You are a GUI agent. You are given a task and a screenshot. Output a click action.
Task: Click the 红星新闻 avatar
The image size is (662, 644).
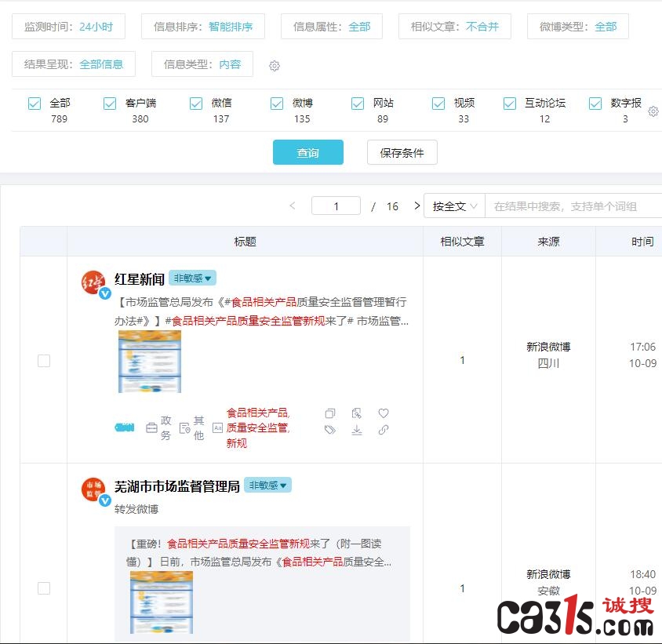[x=93, y=283]
